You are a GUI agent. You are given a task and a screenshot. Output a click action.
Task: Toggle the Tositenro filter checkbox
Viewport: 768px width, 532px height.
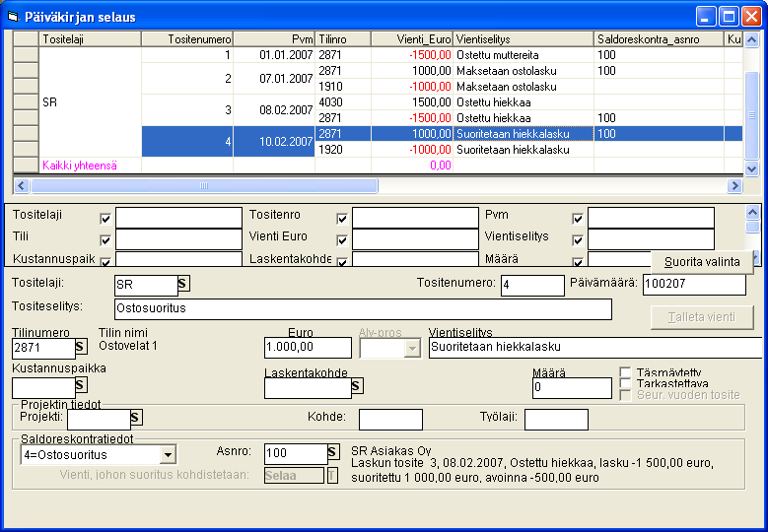coord(342,219)
